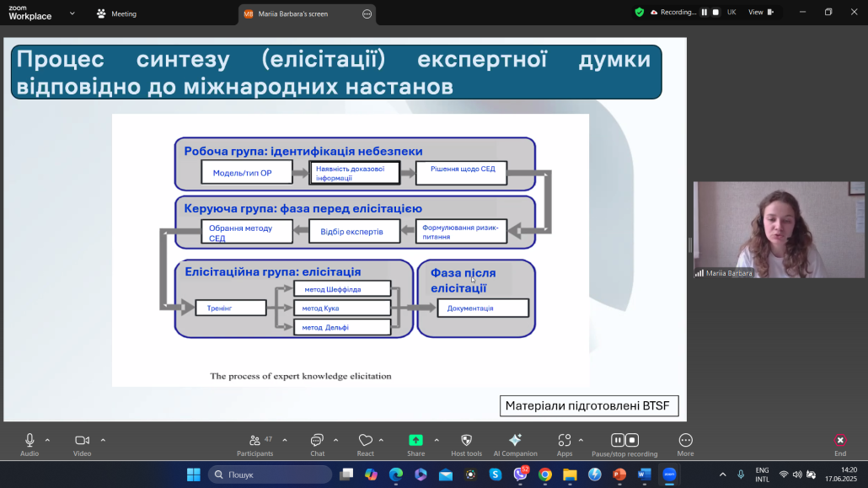The image size is (868, 488).
Task: Click the green encryption shield icon
Action: point(640,13)
